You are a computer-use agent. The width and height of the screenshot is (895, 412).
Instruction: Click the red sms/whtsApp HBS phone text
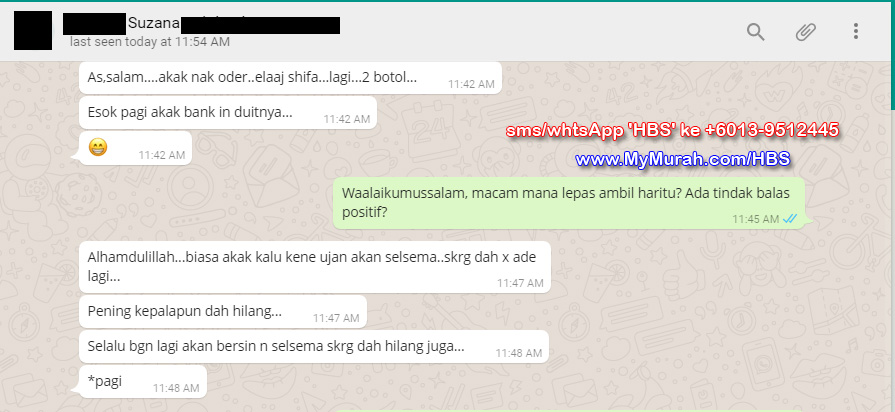point(672,130)
